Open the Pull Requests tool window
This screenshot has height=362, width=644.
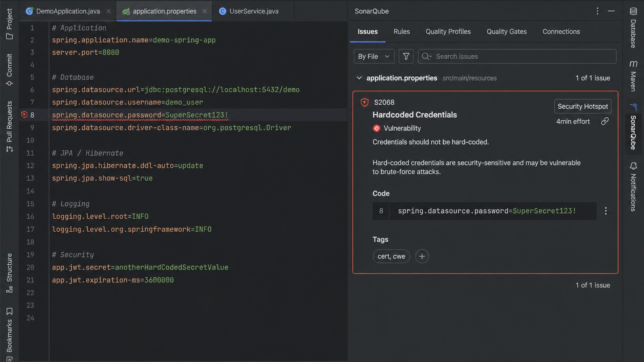9,127
